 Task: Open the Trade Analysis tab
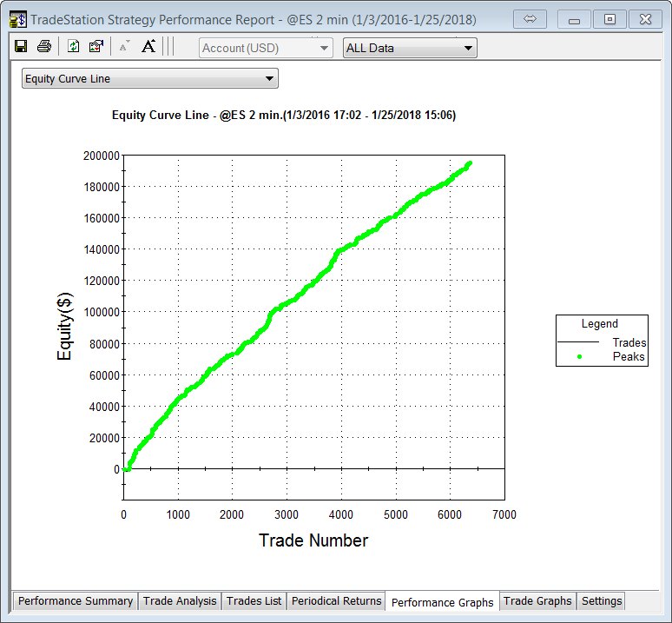pos(181,600)
